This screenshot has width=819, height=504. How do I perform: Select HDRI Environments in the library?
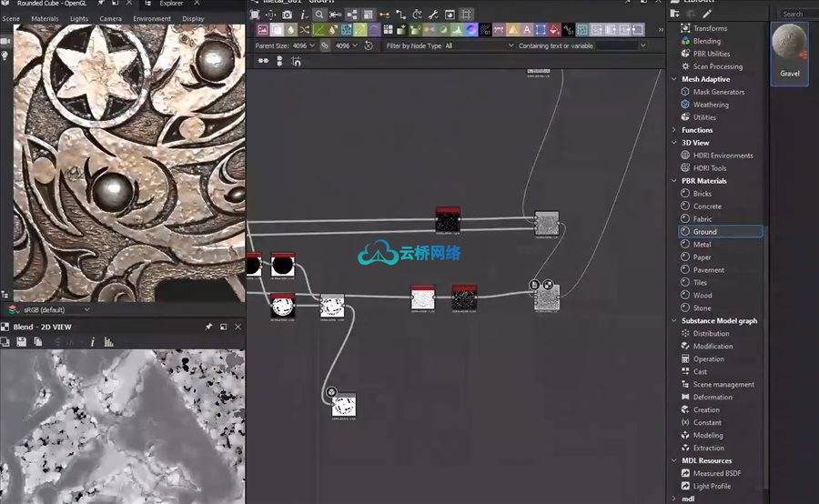723,156
